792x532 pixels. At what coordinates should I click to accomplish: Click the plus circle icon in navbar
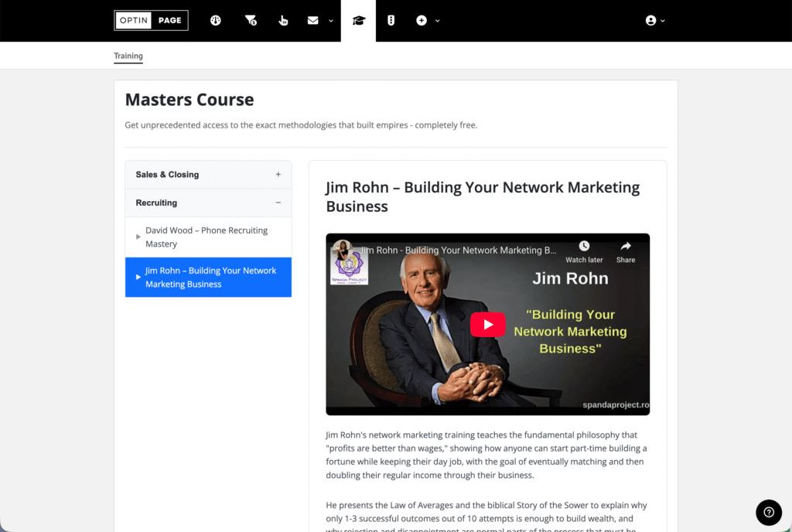pyautogui.click(x=422, y=21)
